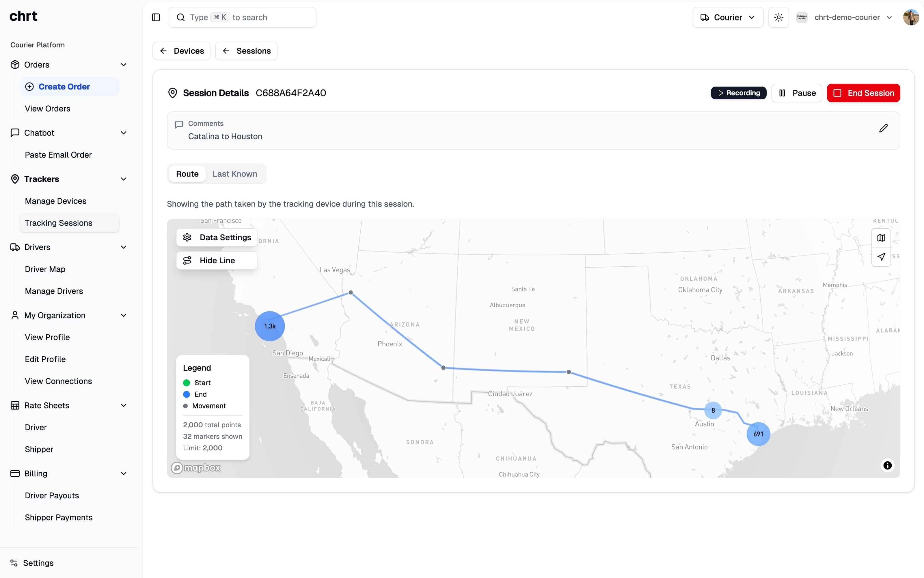Switch to Last Known view

235,174
